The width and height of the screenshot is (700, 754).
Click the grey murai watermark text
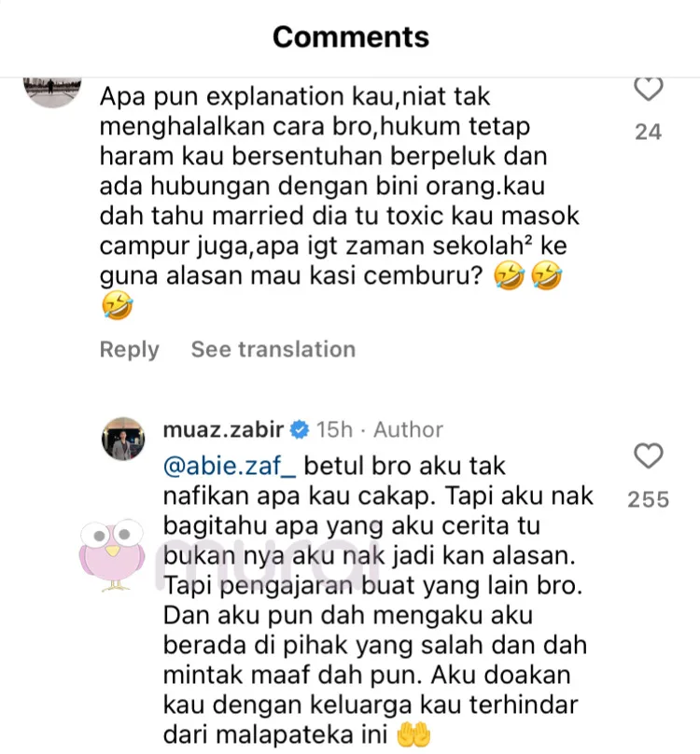(269, 566)
